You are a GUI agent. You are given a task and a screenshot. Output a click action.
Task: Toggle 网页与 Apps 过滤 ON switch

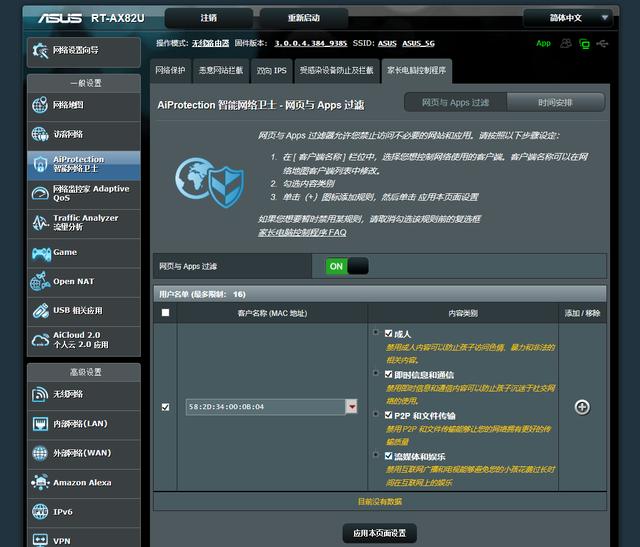[x=347, y=266]
